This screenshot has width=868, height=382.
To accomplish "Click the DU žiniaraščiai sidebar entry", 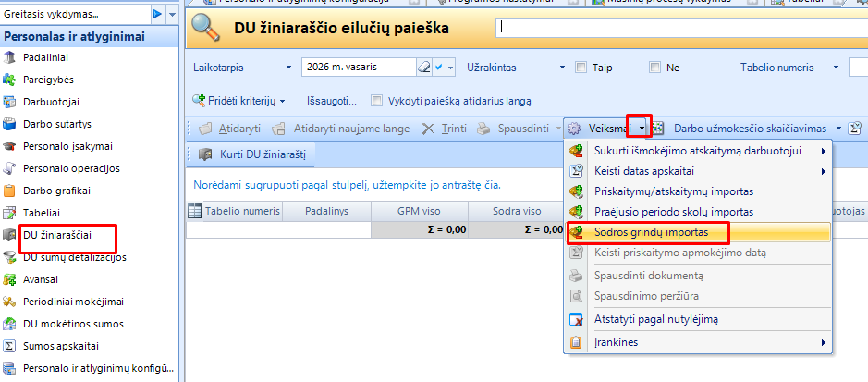I will (57, 235).
